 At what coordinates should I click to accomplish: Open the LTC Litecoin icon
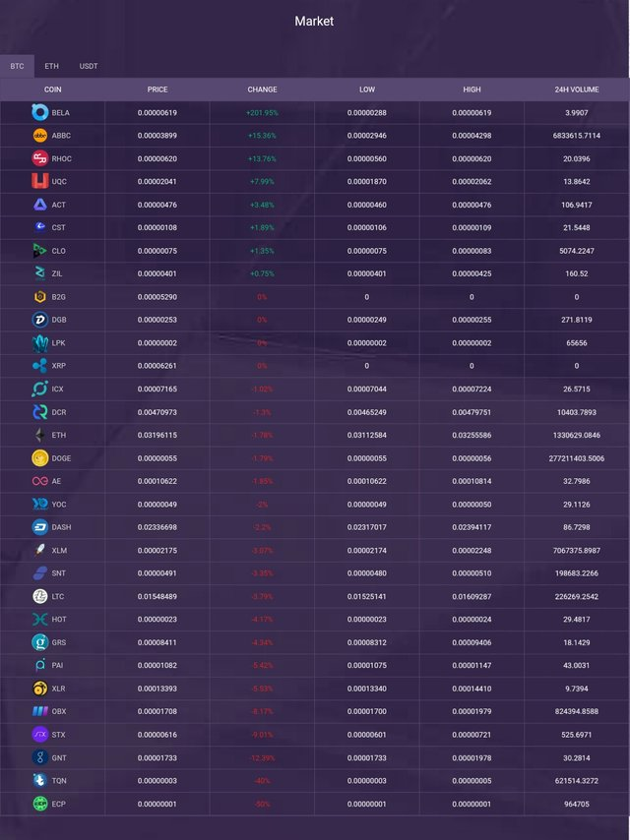40,596
